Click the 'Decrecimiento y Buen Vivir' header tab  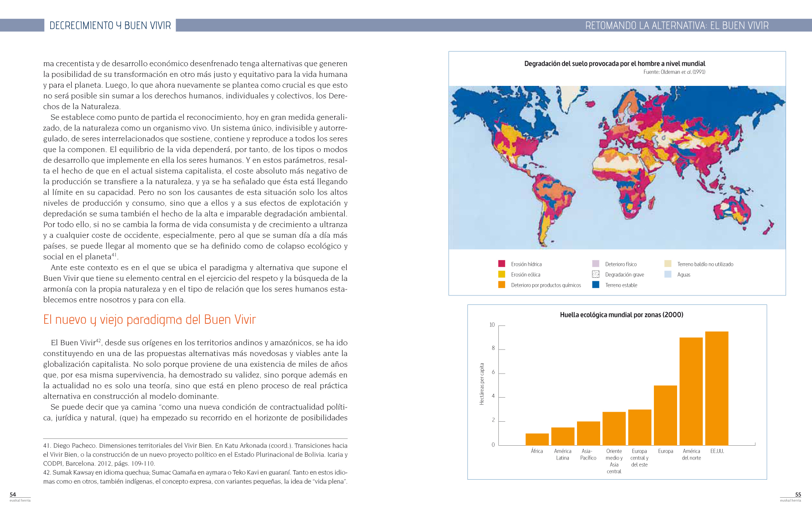click(110, 25)
